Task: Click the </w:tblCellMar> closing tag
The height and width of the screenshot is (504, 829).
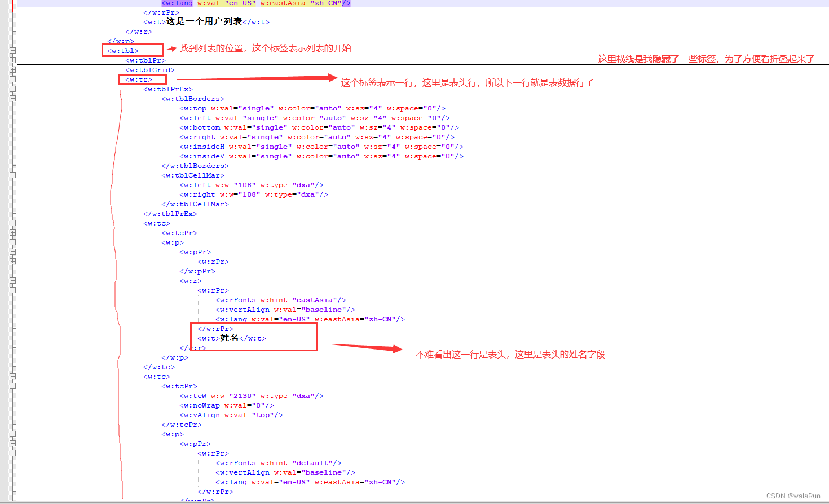Action: tap(195, 204)
